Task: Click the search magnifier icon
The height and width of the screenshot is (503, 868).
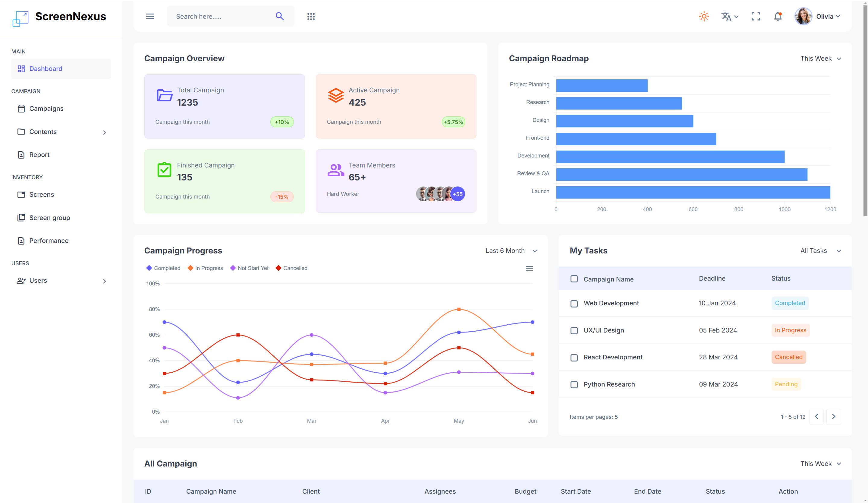Action: [279, 16]
